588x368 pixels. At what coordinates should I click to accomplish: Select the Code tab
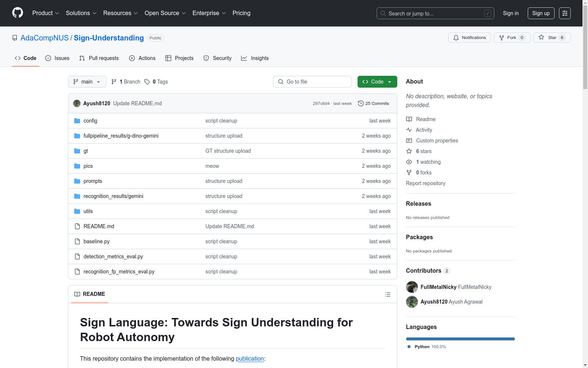[x=26, y=58]
